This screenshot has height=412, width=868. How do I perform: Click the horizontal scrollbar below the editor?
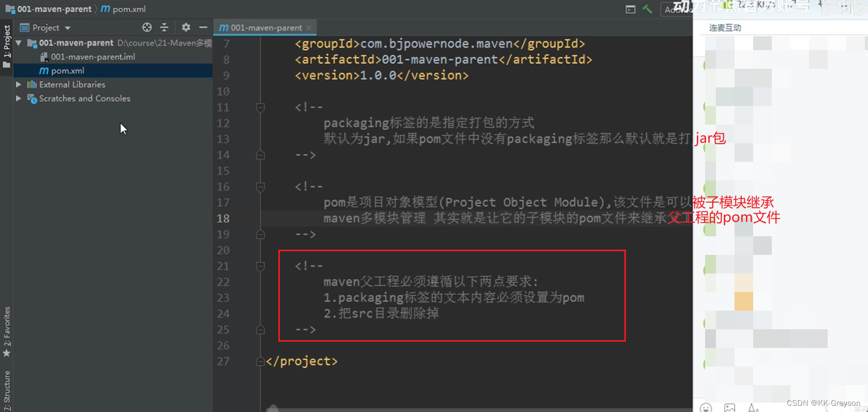pos(479,409)
